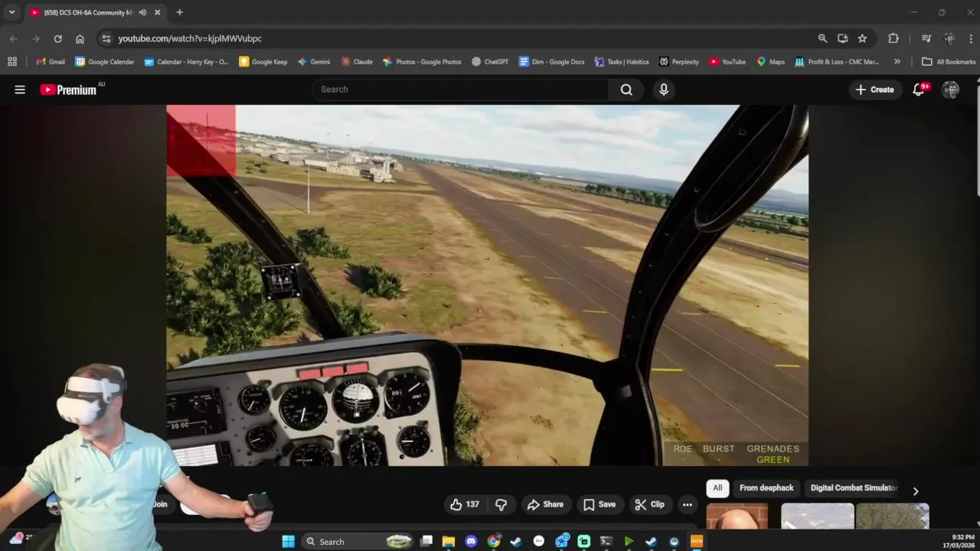The height and width of the screenshot is (551, 980).
Task: Open a new browser tab
Action: pyautogui.click(x=179, y=12)
